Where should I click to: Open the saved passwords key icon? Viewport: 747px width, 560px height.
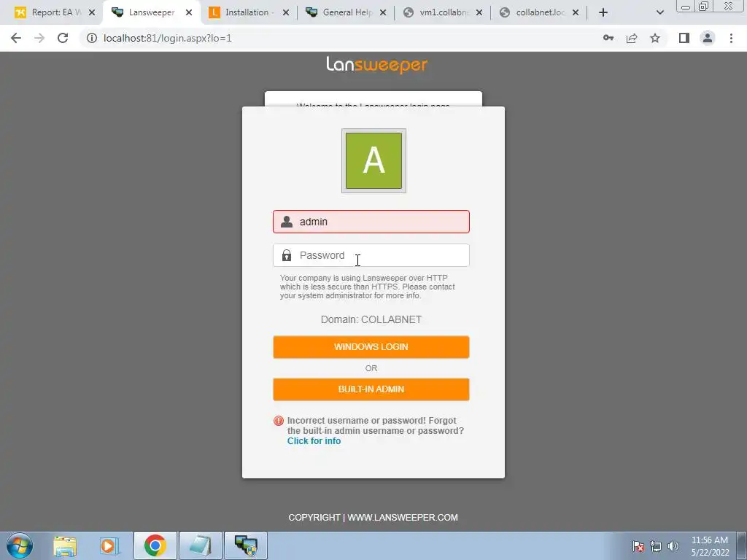tap(608, 38)
